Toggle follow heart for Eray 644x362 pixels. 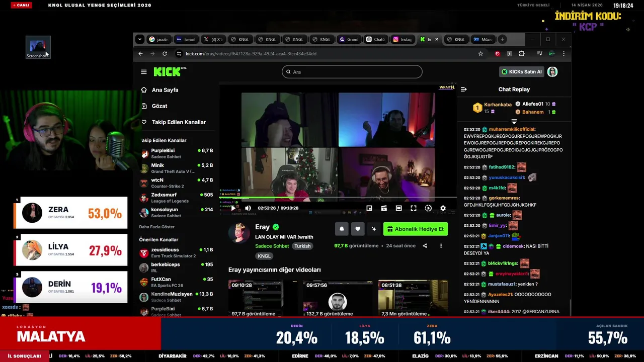point(358,229)
